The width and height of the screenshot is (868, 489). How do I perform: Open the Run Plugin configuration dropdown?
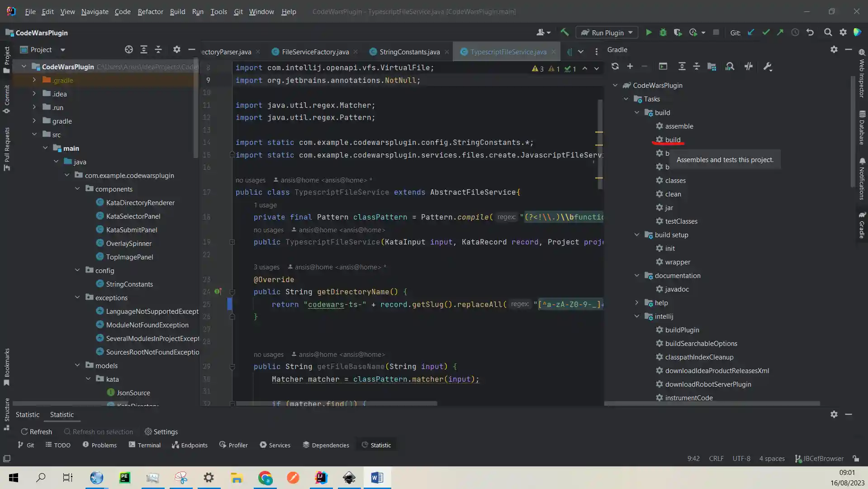(607, 33)
